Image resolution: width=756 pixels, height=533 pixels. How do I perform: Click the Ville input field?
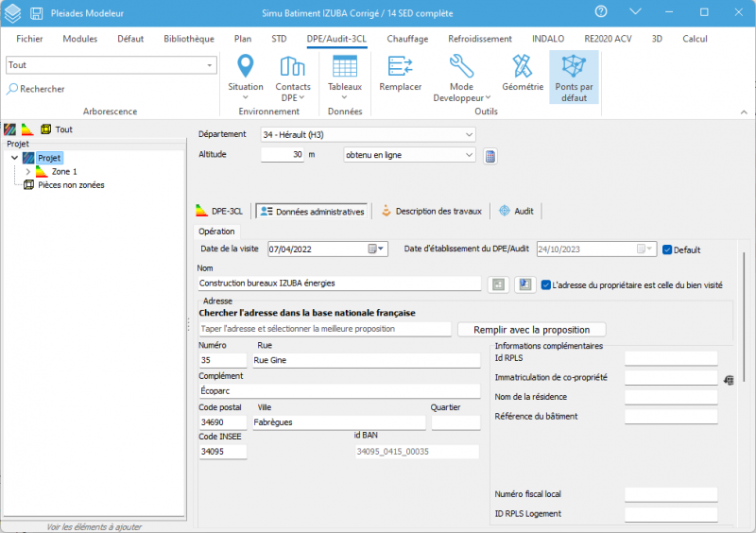click(339, 422)
